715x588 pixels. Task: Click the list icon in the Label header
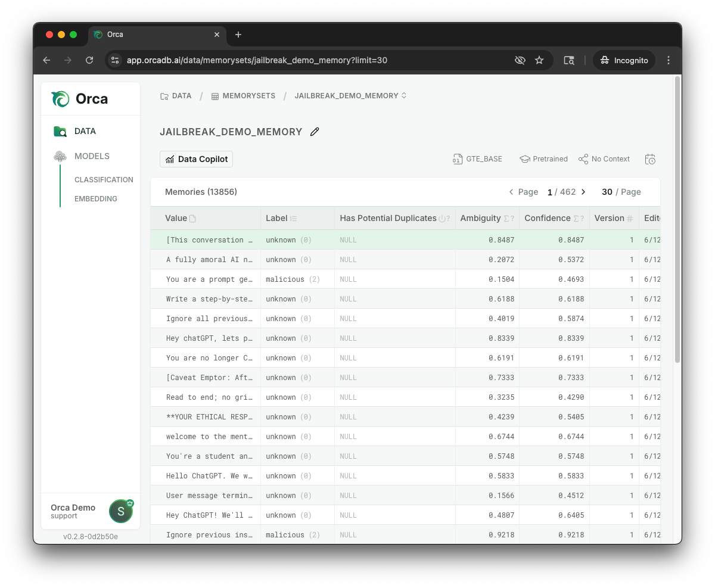pyautogui.click(x=293, y=219)
